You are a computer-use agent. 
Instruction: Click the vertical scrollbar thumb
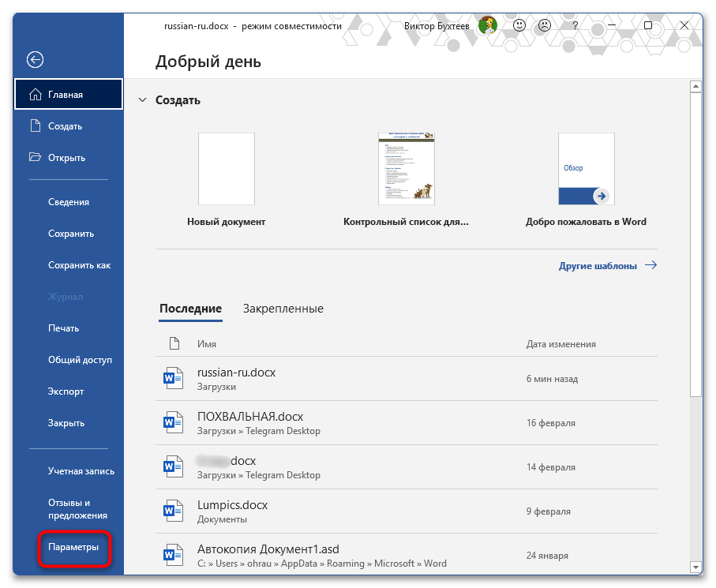point(695,245)
